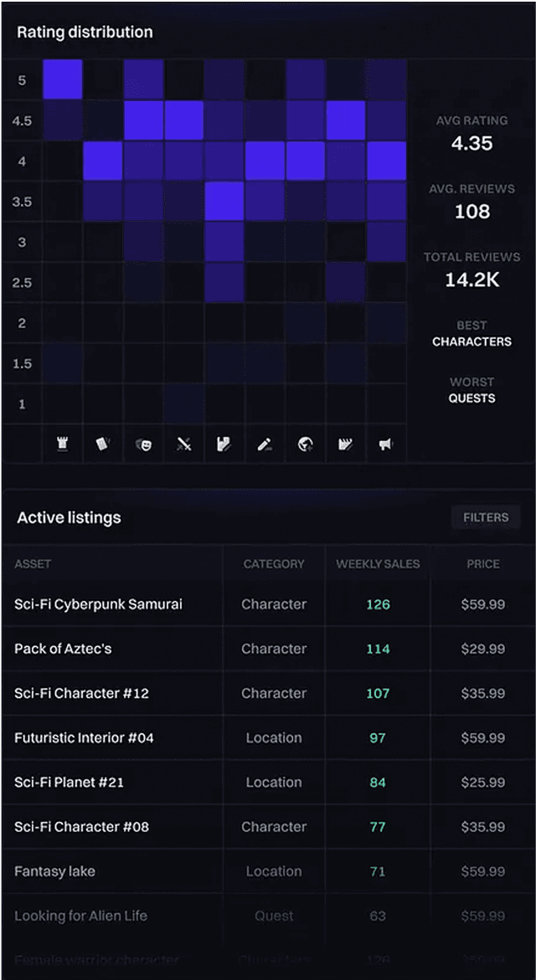Sort listings by the WEEKLY SALES column
This screenshot has height=980, width=536.
(x=376, y=564)
